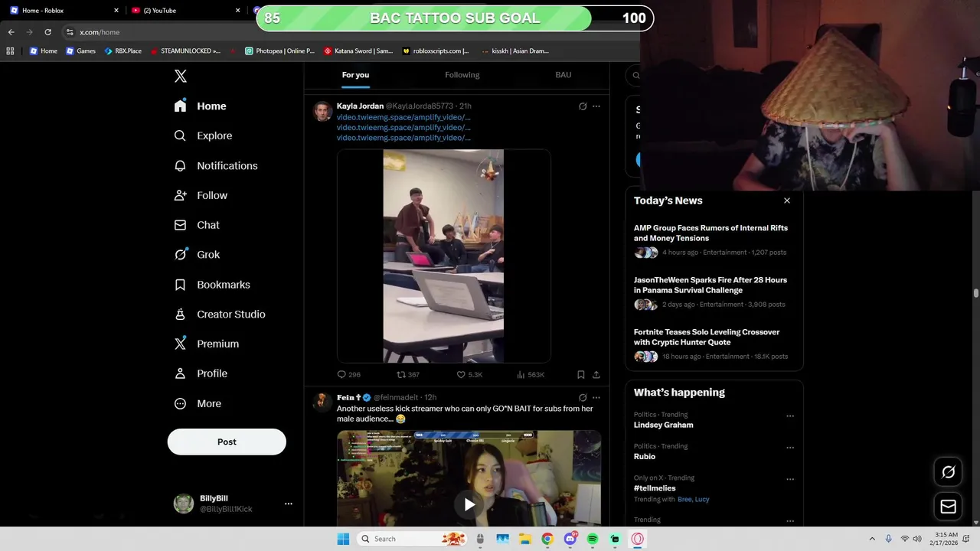Open Google Chrome from the taskbar
Screen dimensions: 980x551
547,539
